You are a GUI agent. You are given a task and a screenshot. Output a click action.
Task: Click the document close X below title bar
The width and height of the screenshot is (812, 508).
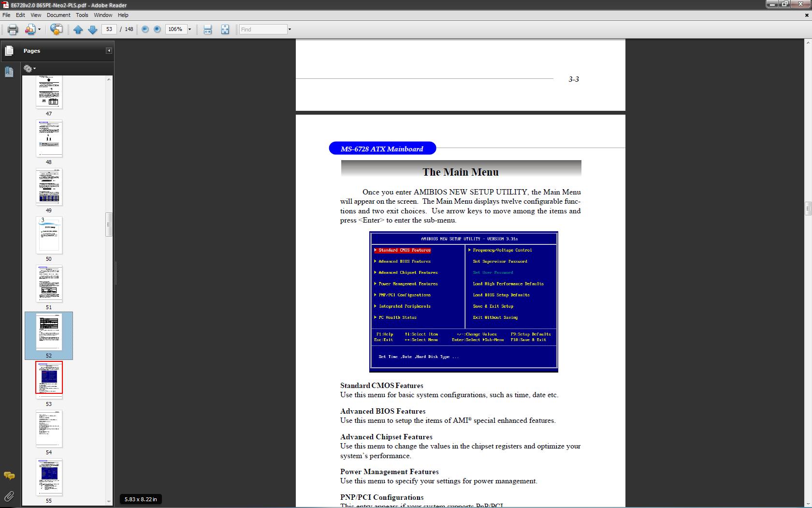pyautogui.click(x=806, y=15)
